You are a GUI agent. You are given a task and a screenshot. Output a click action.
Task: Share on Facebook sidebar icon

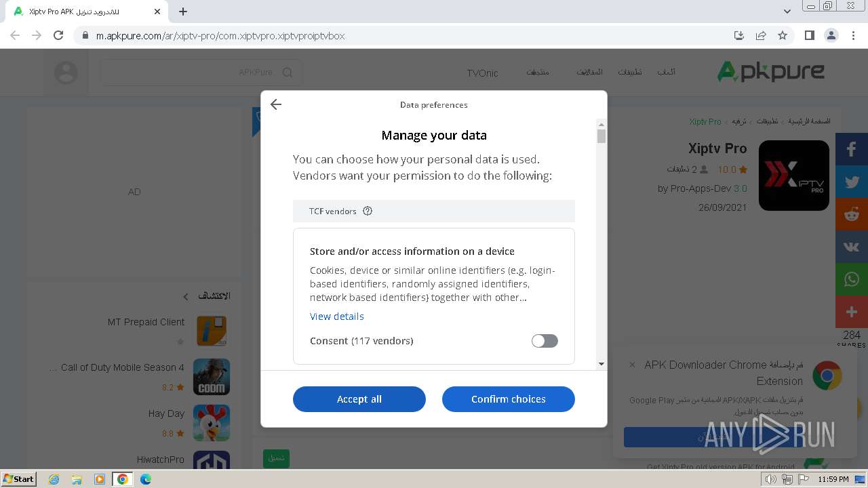pos(852,150)
